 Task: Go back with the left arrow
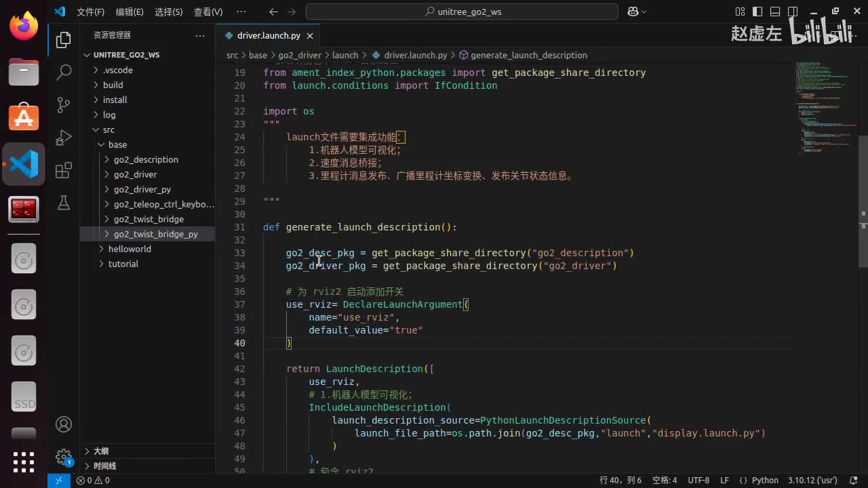click(x=273, y=12)
